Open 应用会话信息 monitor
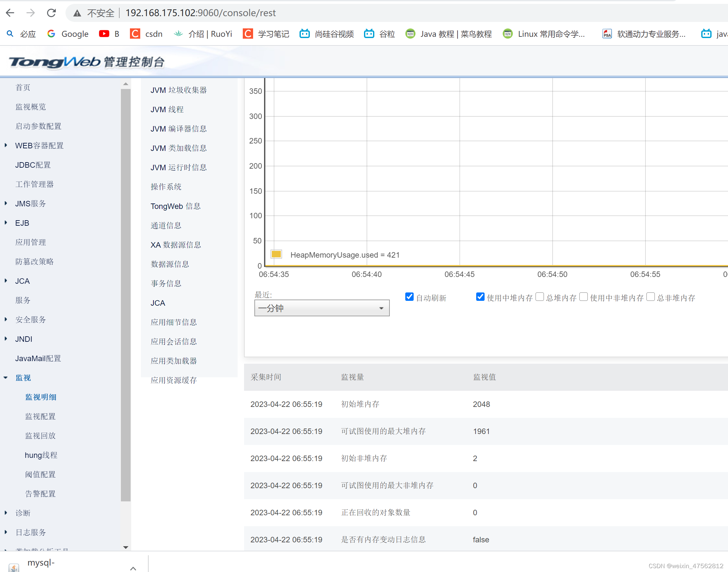This screenshot has height=572, width=728. point(173,341)
